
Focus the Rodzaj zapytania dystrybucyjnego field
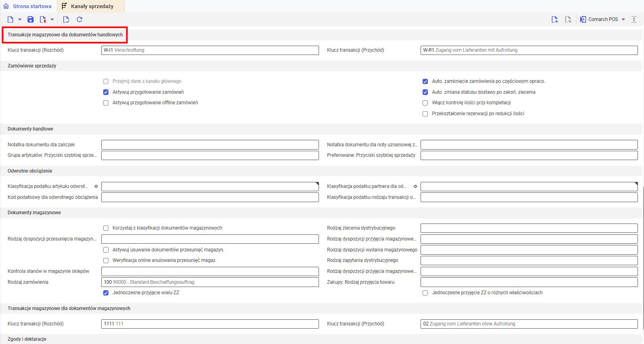[x=529, y=260]
